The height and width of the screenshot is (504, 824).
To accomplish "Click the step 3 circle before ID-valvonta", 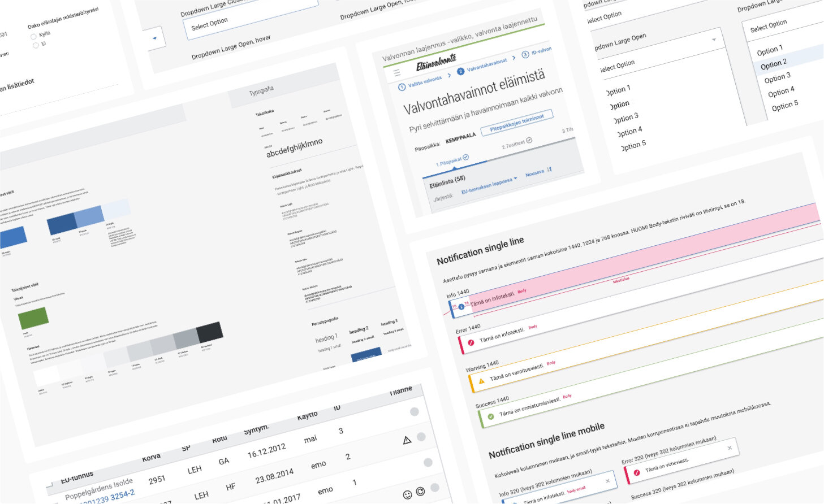I will [x=525, y=55].
